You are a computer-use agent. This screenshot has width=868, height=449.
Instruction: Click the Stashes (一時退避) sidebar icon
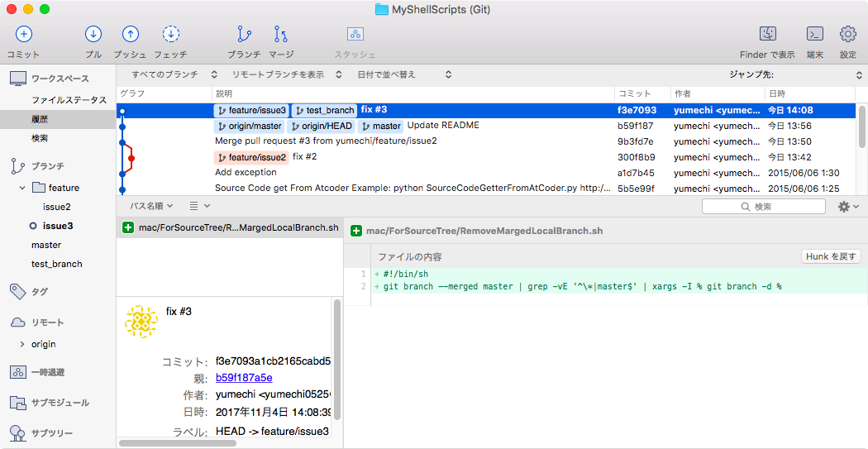(x=18, y=372)
